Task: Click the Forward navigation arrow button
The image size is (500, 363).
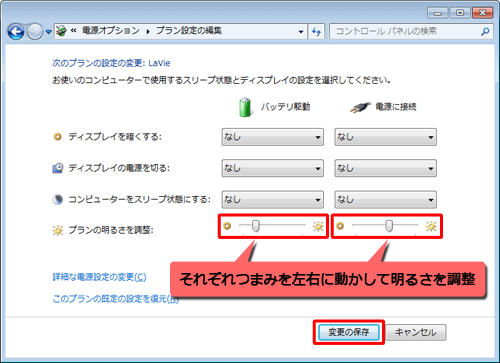Action: click(35, 32)
